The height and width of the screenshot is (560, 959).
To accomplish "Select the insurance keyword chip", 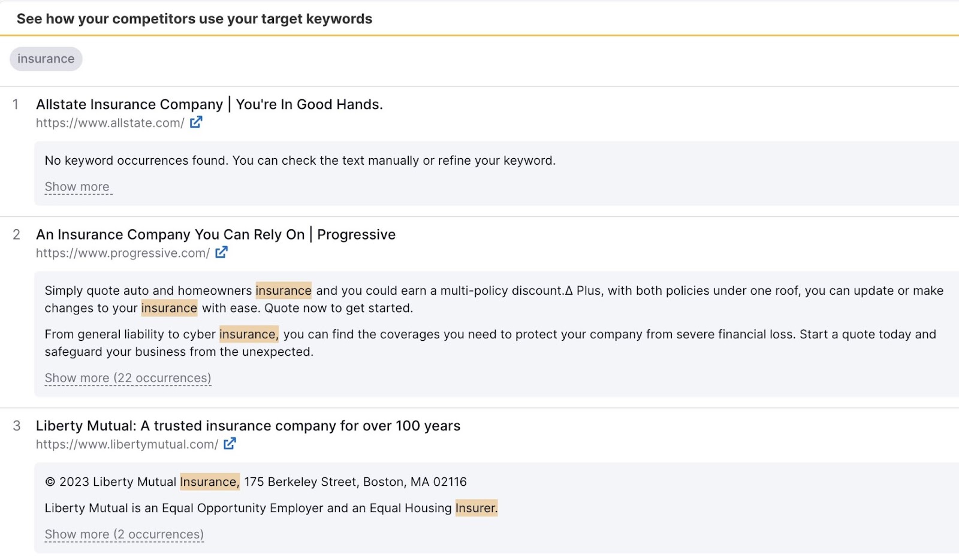I will coord(46,59).
